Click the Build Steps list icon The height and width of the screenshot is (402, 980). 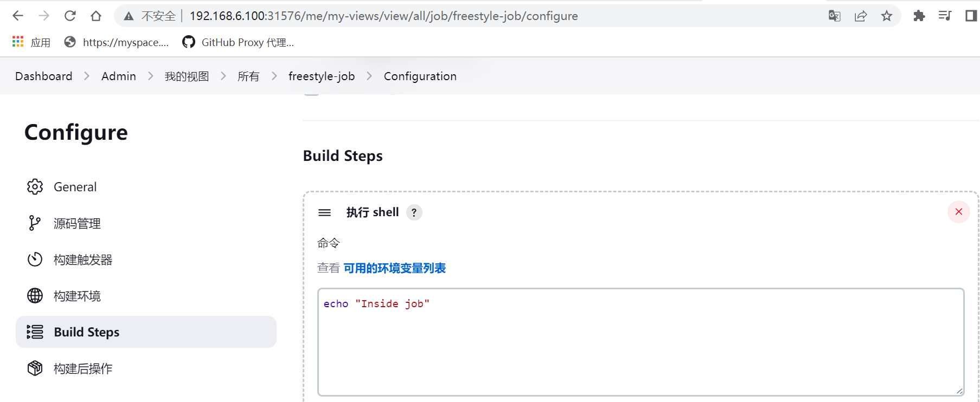[x=35, y=332]
